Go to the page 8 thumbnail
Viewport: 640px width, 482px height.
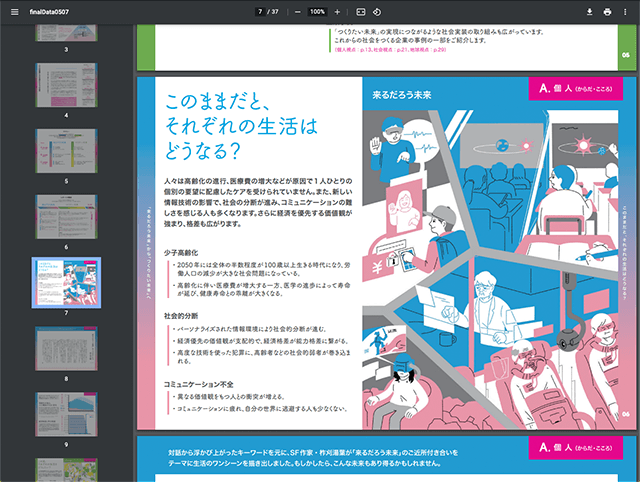pyautogui.click(x=66, y=345)
